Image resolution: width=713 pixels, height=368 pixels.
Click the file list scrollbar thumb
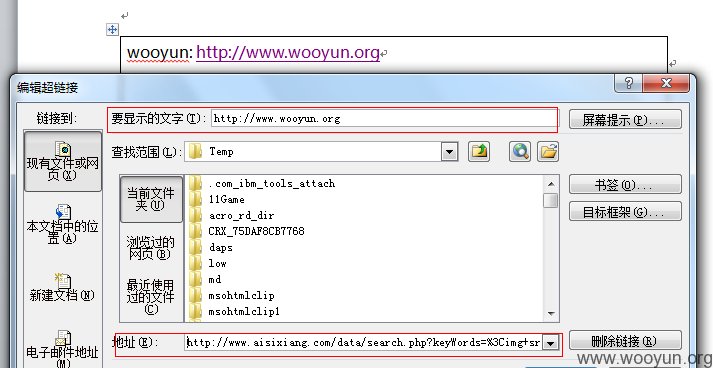pyautogui.click(x=551, y=201)
